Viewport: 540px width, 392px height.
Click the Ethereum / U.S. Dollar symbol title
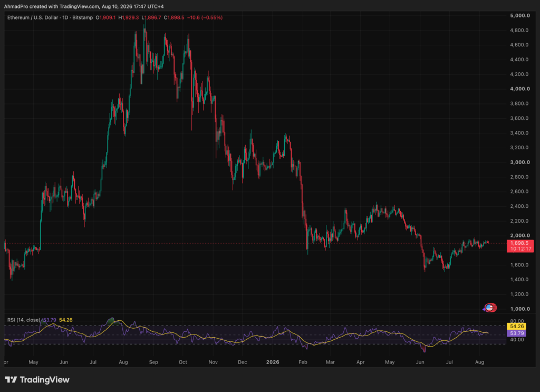click(x=33, y=17)
